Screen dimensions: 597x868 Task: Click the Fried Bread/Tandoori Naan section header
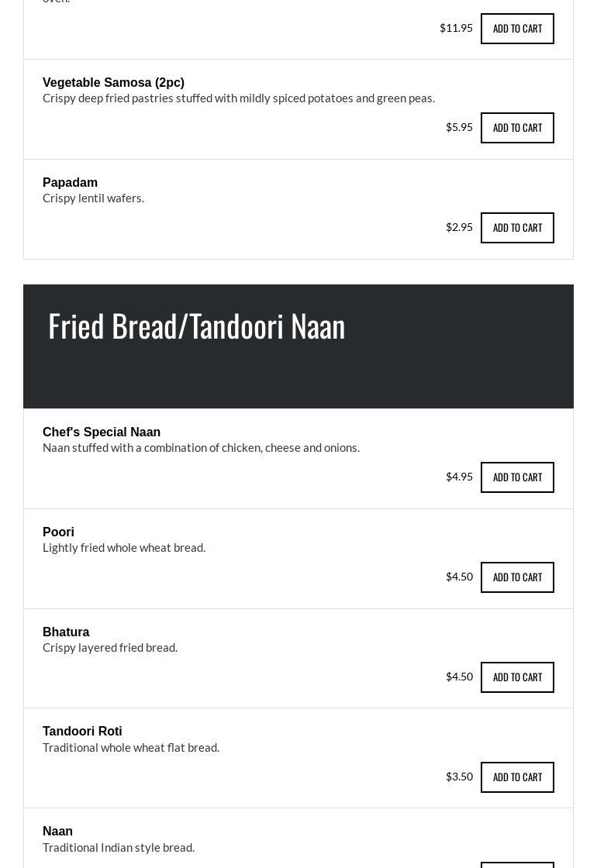click(196, 326)
